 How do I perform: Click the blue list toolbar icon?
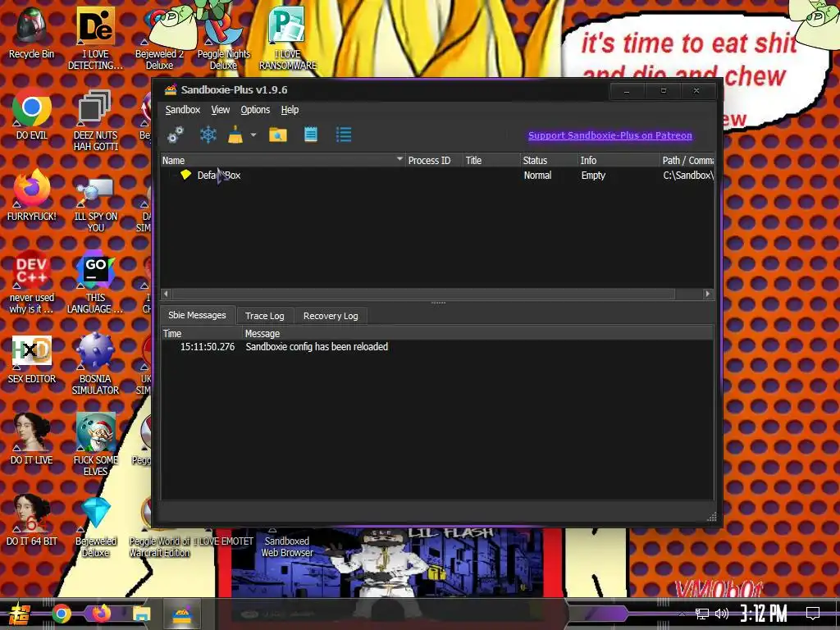(x=344, y=135)
